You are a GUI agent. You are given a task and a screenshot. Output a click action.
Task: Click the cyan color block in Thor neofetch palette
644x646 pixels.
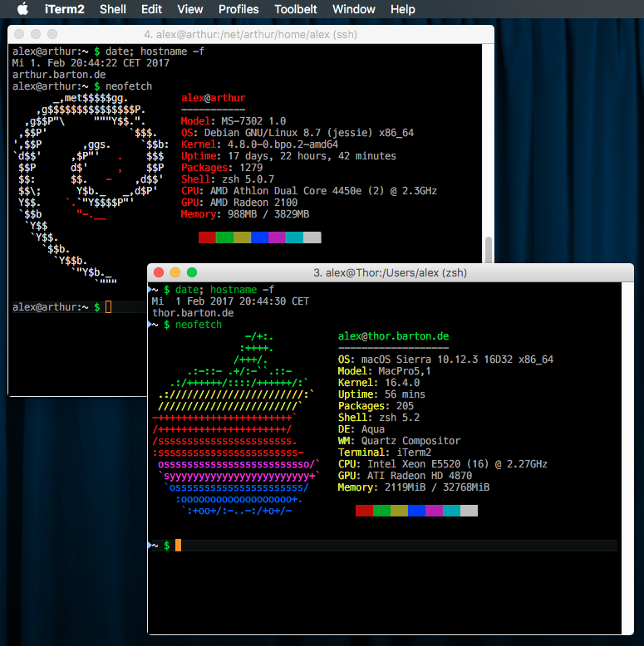point(451,511)
